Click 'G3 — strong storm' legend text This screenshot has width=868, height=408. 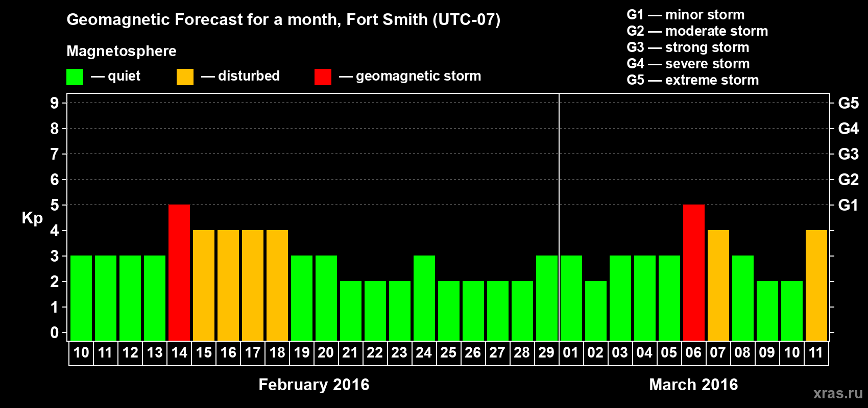point(688,47)
